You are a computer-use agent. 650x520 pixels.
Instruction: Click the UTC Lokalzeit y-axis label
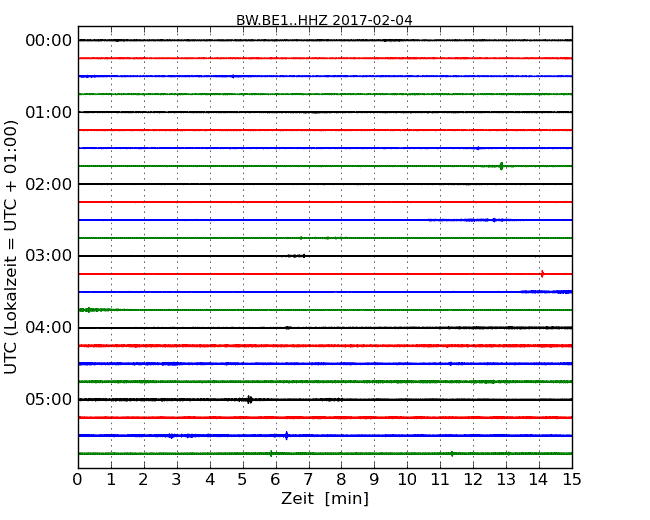11,248
